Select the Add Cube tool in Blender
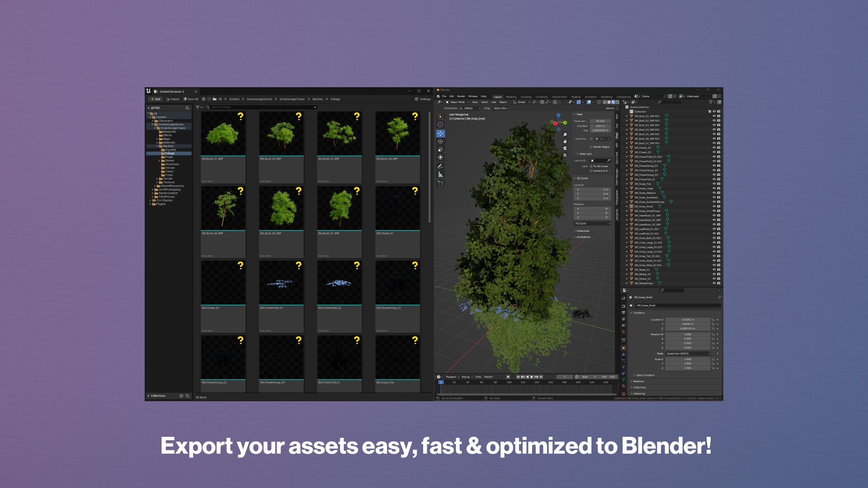The image size is (868, 488). 440,183
